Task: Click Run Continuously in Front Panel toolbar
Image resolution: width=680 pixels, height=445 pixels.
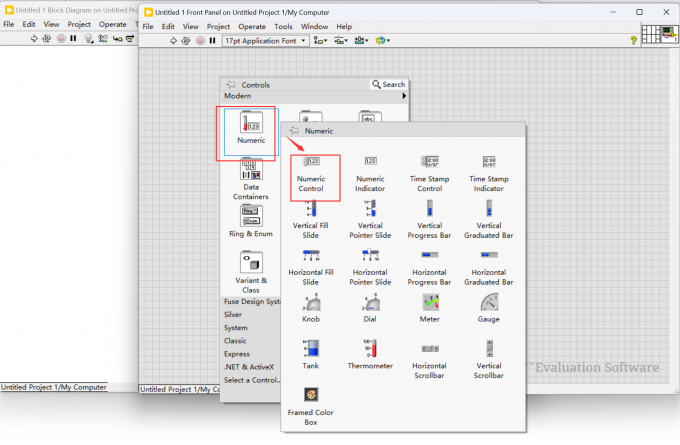Action: 186,41
